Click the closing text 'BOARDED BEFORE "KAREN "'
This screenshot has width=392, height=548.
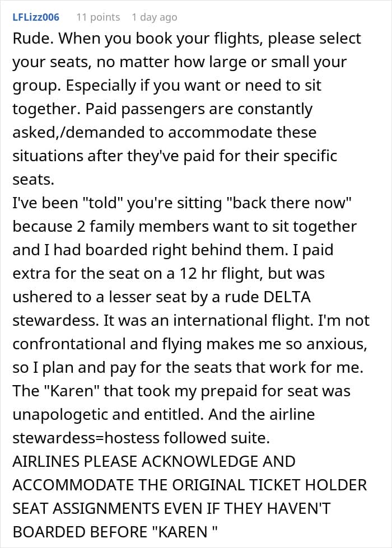pos(115,532)
